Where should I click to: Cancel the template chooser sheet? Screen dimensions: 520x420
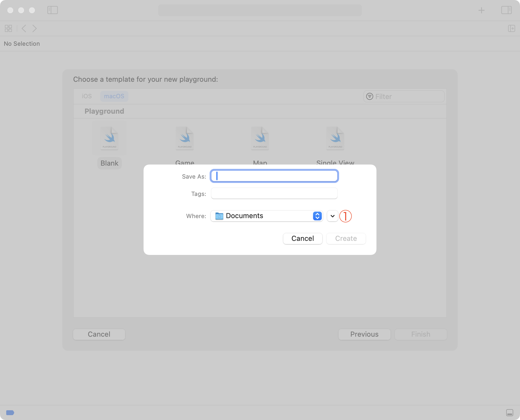click(99, 334)
